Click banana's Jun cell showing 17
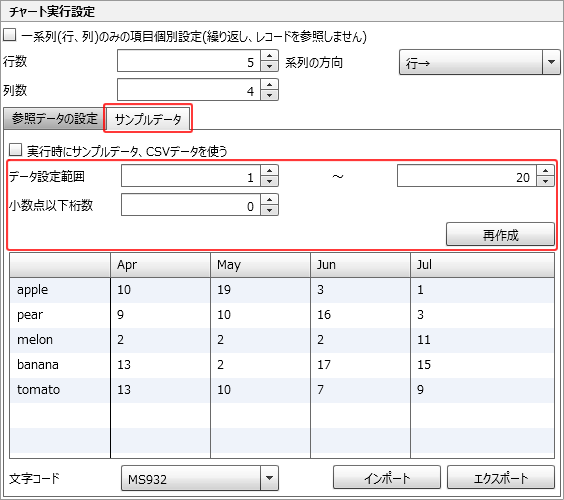Image resolution: width=564 pixels, height=500 pixels. 360,365
